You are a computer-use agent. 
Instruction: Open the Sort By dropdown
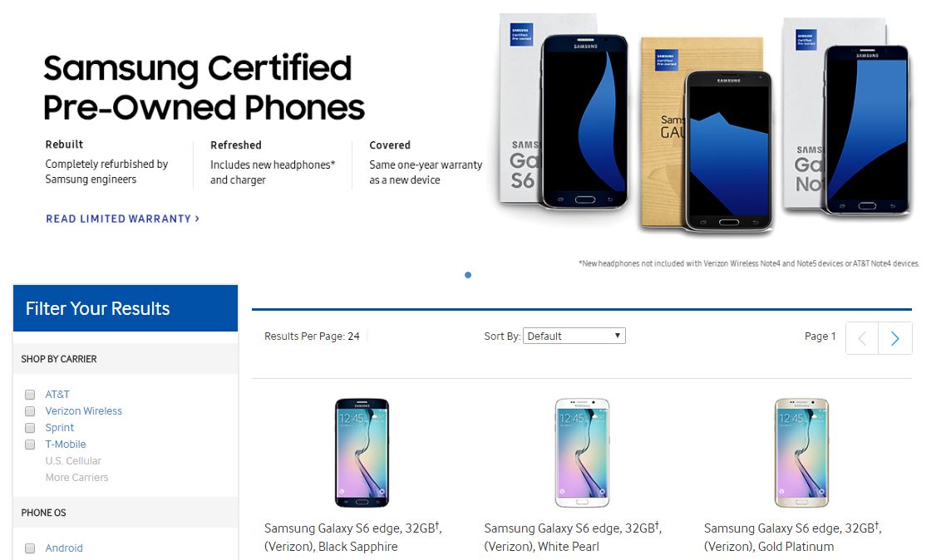(x=574, y=336)
